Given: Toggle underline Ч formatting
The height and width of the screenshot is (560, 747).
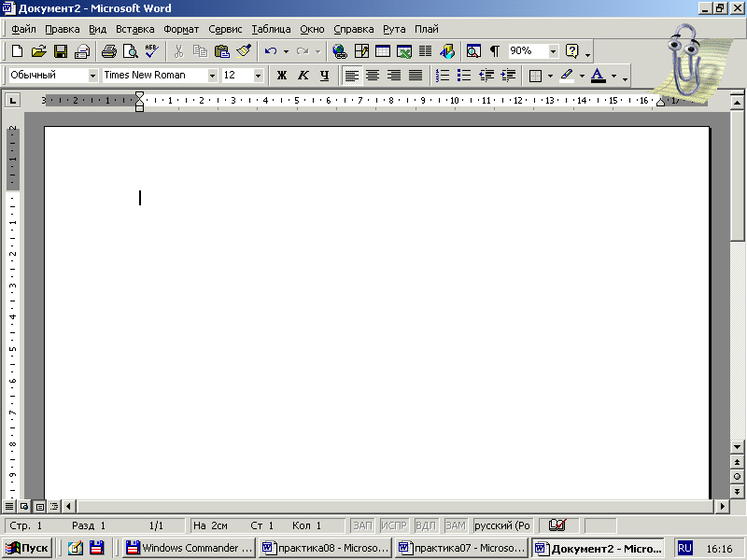Looking at the screenshot, I should pyautogui.click(x=324, y=76).
